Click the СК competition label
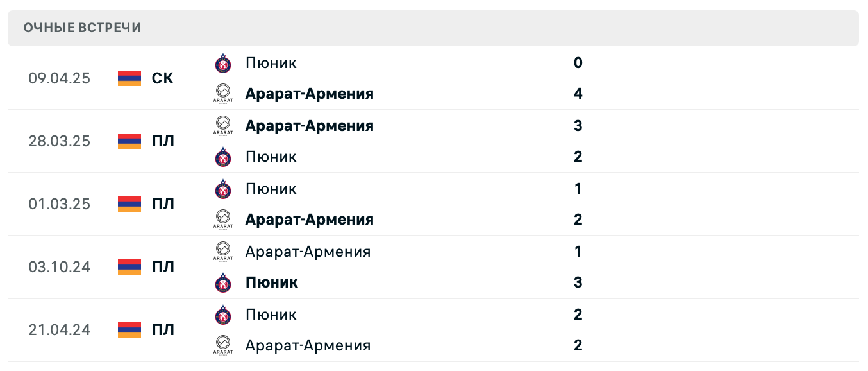The image size is (868, 371). 162,78
